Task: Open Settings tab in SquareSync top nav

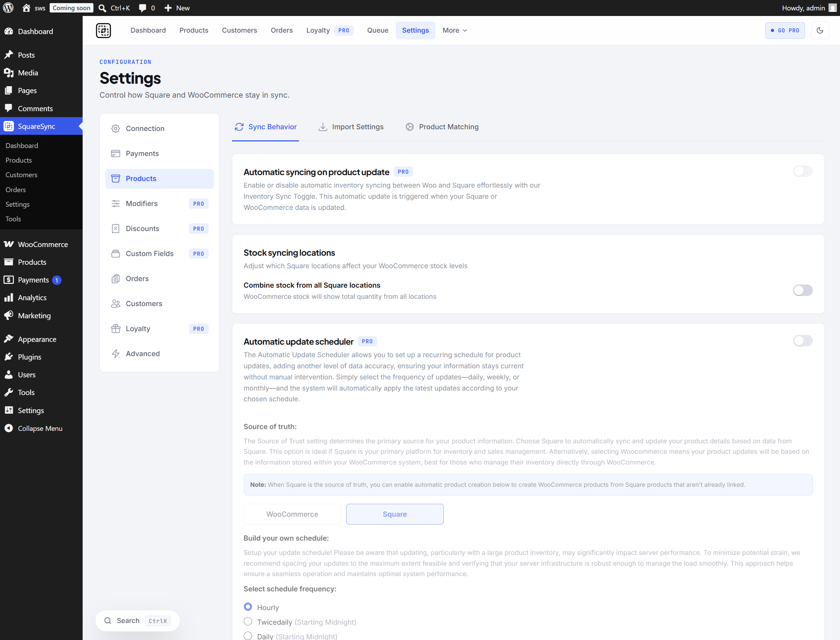Action: pyautogui.click(x=415, y=31)
